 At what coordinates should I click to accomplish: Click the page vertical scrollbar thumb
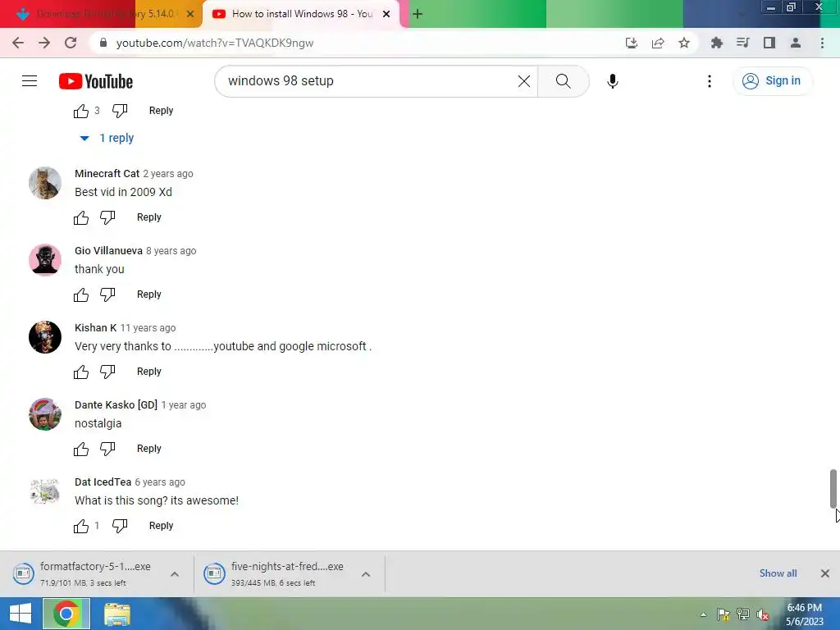click(833, 489)
